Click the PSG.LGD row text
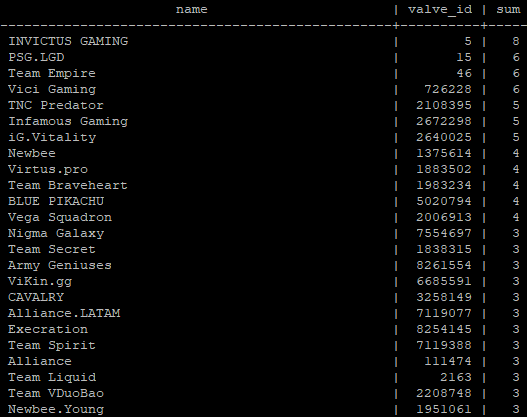This screenshot has width=527, height=417. [x=36, y=57]
